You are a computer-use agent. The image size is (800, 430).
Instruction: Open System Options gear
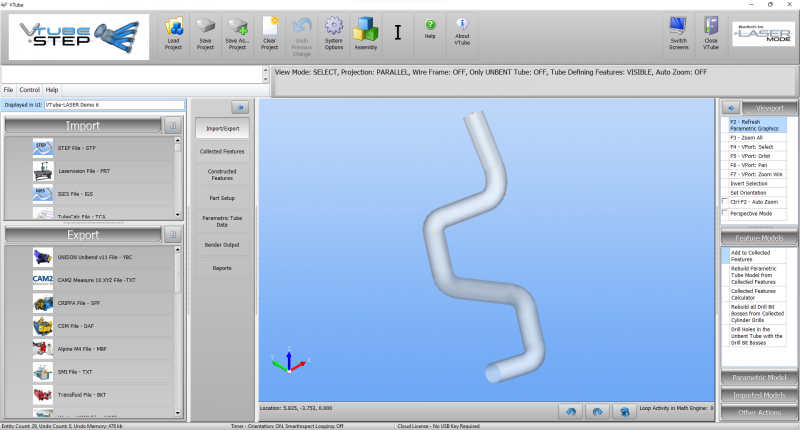(334, 35)
